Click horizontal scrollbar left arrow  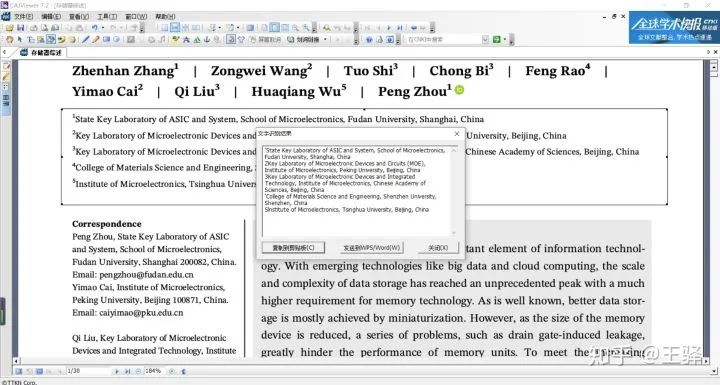17,361
